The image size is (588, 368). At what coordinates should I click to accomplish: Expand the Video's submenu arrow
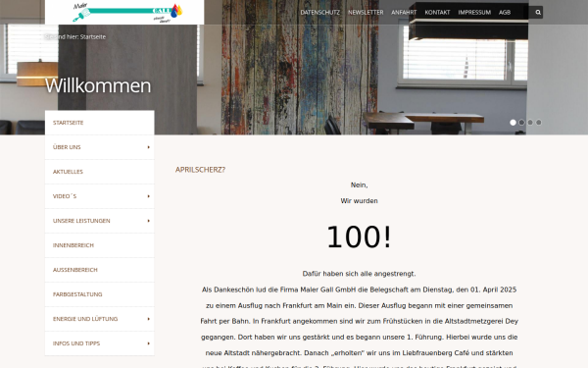click(x=149, y=196)
